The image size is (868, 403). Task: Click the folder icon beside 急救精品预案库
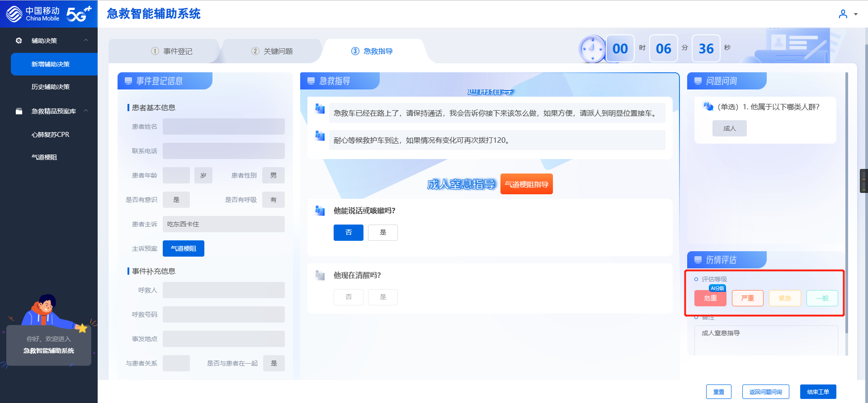tap(19, 111)
